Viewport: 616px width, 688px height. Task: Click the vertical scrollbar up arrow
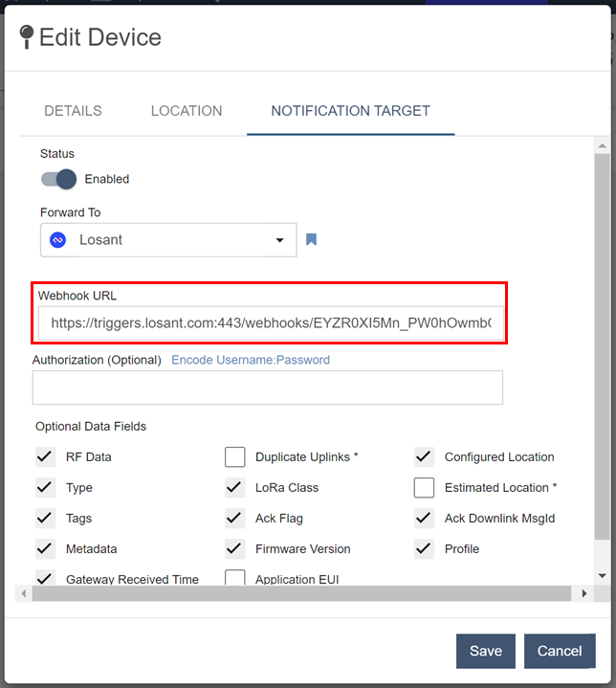(603, 145)
